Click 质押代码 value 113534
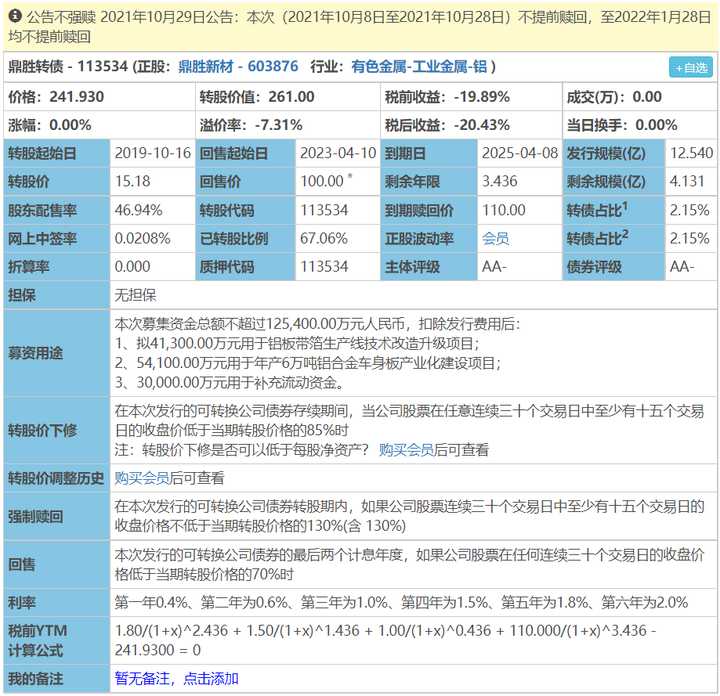The height and width of the screenshot is (696, 720). 324,267
